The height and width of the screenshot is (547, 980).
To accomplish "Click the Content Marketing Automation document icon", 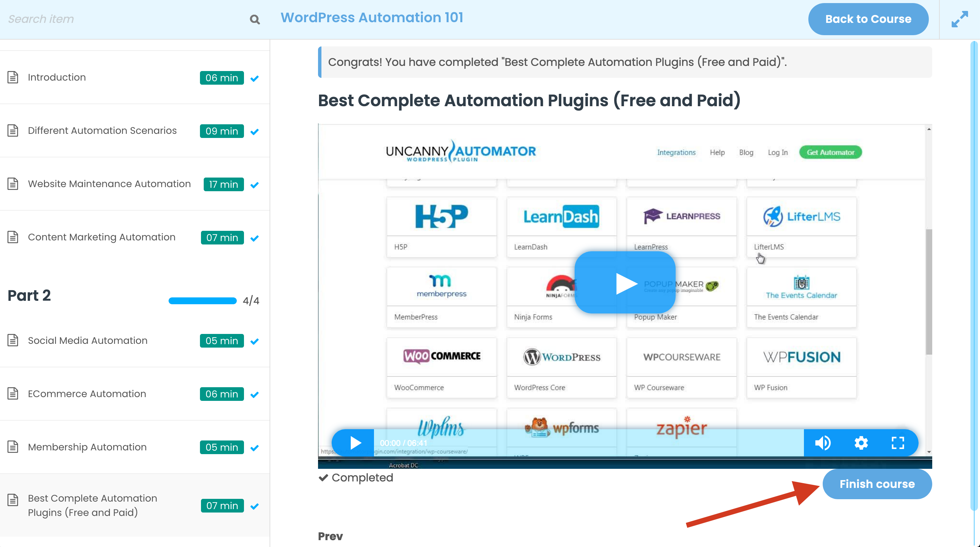I will tap(13, 237).
